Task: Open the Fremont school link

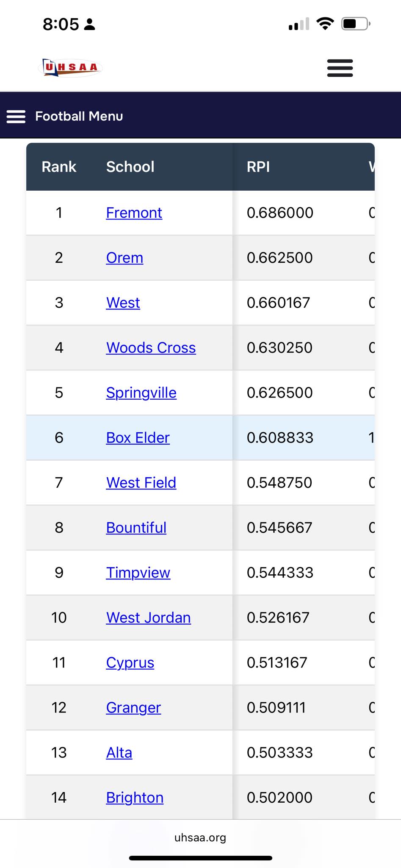Action: [134, 213]
